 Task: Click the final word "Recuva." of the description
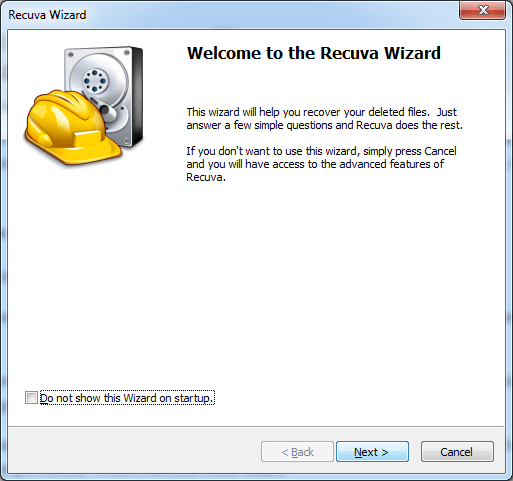(206, 177)
